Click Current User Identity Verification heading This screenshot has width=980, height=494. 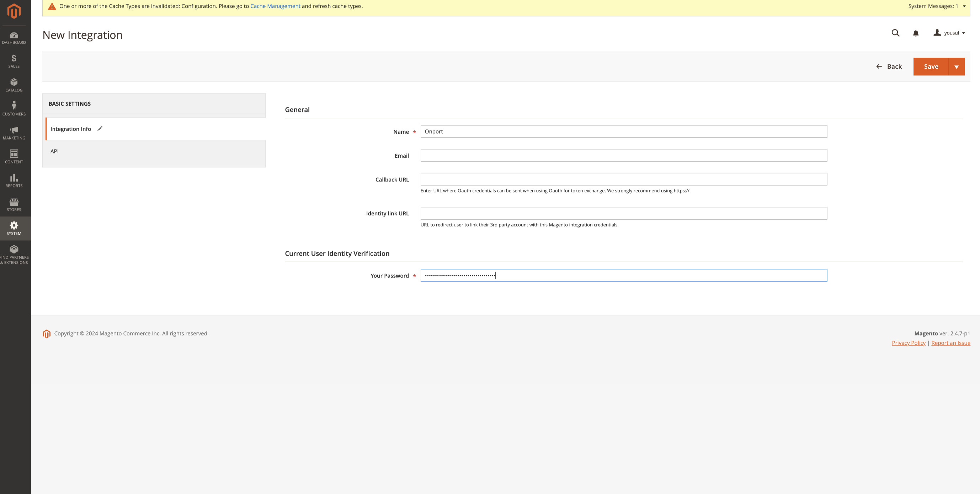[x=337, y=254]
